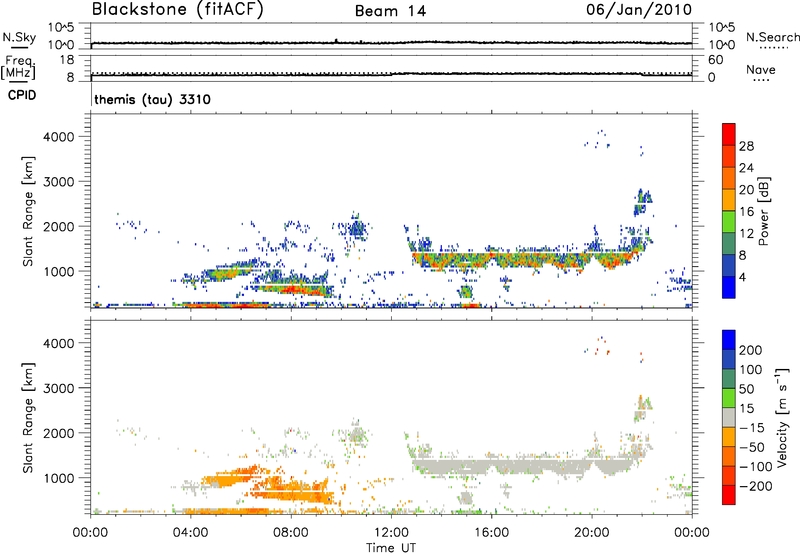Click the '2000' tick on velocity panel axis
This screenshot has height=554, width=800.
tap(59, 434)
